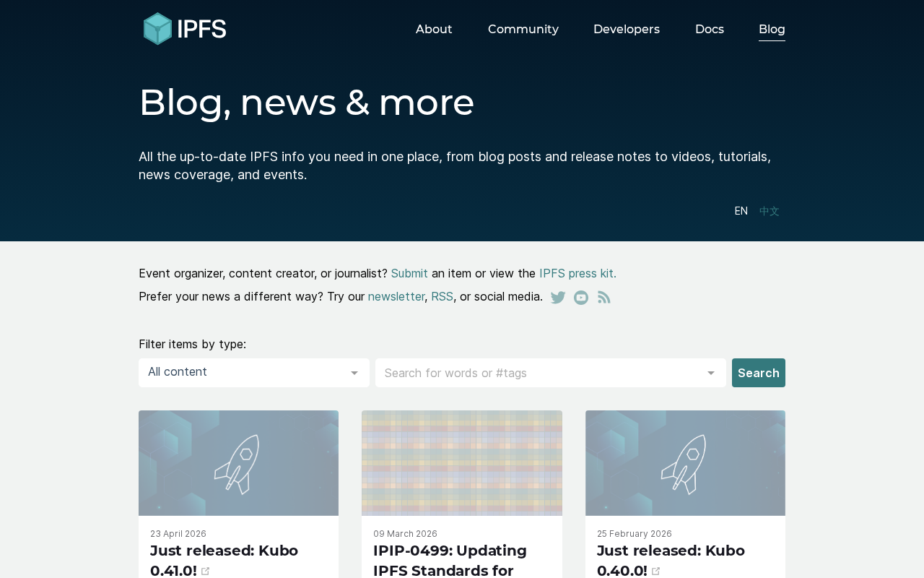
Task: Open the post titled Just released: Kubo 0.41.0!
Action: [x=224, y=561]
